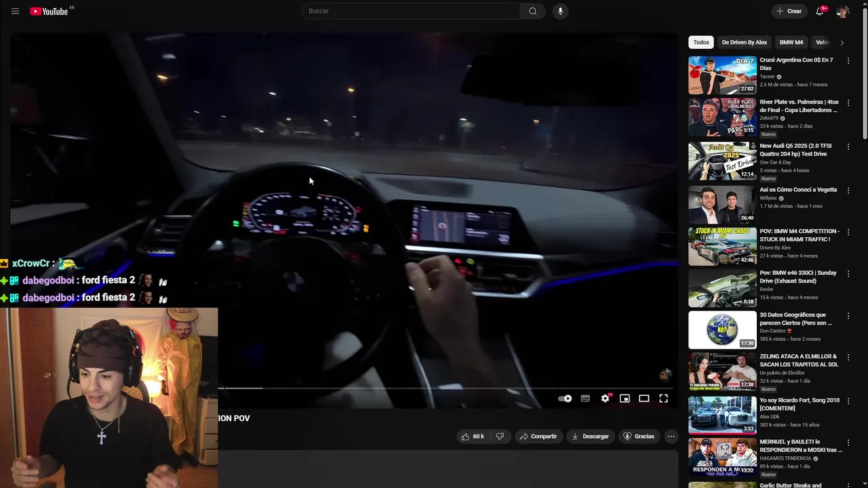Click the Descargar download button

pyautogui.click(x=591, y=436)
